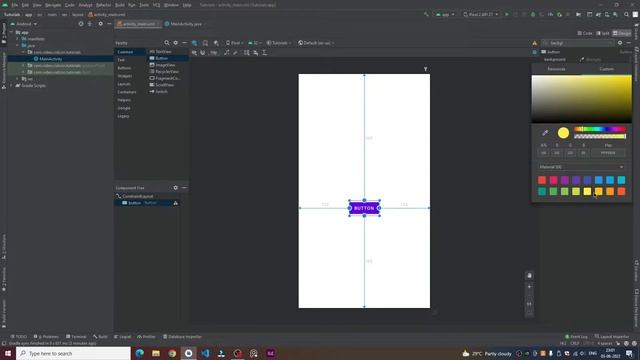Open the app run configuration dropdown
The image size is (640, 360).
(x=445, y=14)
